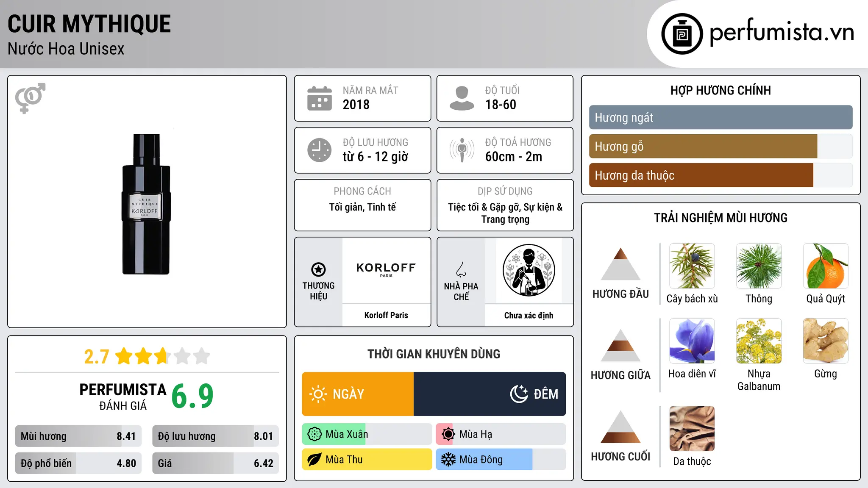This screenshot has height=488, width=868.
Task: Click the perfumer illustration icon
Action: (529, 270)
